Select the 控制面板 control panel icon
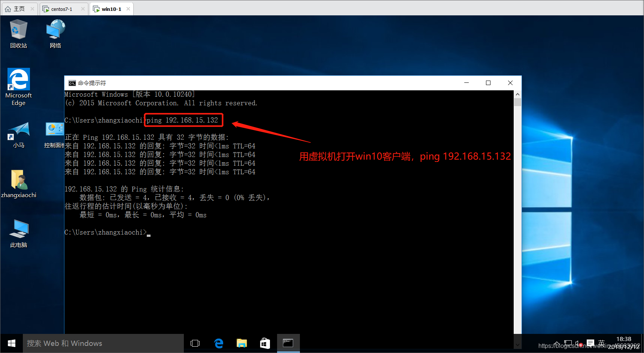Viewport: 644px width, 353px height. 55,135
